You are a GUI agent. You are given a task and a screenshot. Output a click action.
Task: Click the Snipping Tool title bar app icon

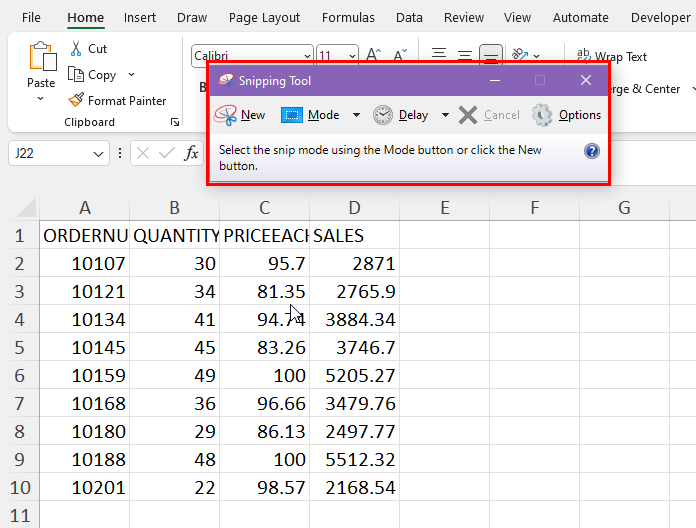click(226, 81)
